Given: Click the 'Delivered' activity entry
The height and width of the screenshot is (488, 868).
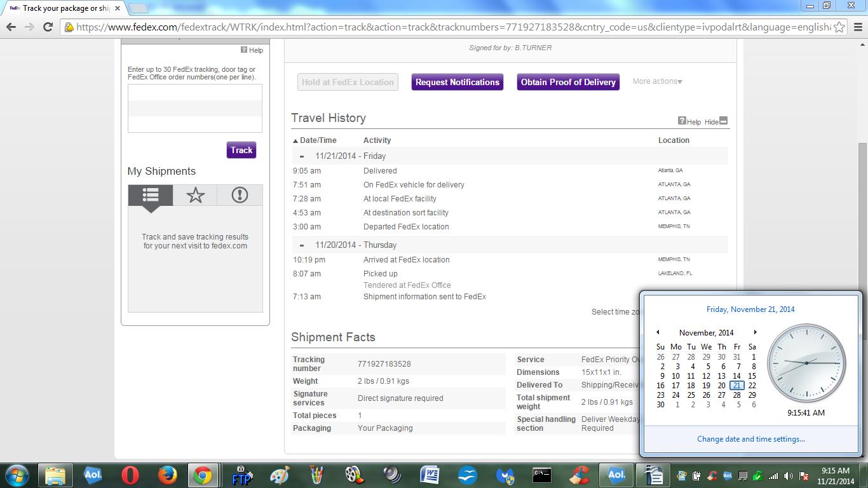Looking at the screenshot, I should click(x=380, y=171).
